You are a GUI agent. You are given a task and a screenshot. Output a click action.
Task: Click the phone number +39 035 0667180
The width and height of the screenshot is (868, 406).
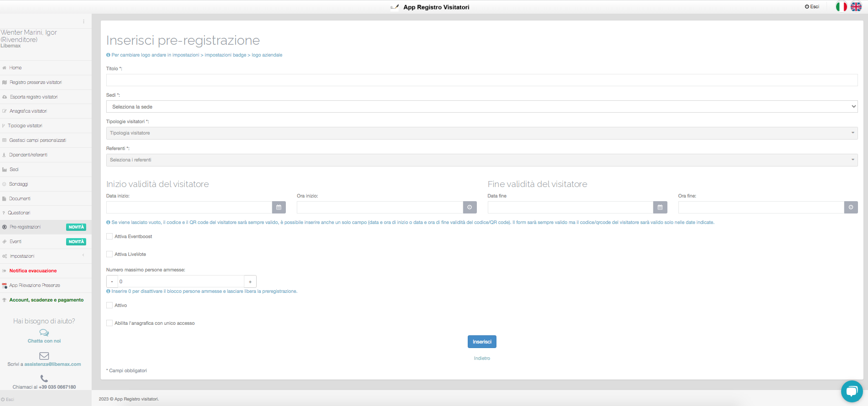[57, 387]
